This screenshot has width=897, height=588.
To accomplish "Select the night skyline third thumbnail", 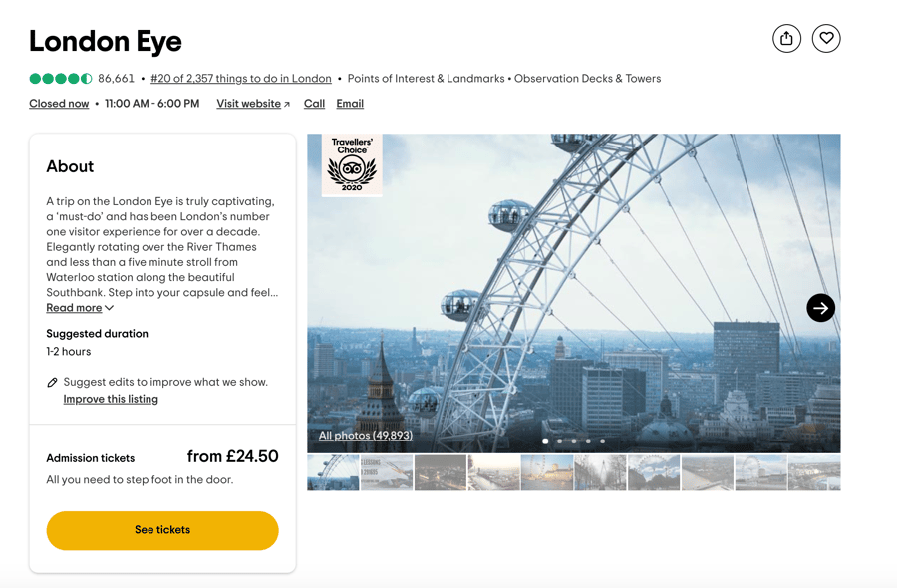I will 440,473.
